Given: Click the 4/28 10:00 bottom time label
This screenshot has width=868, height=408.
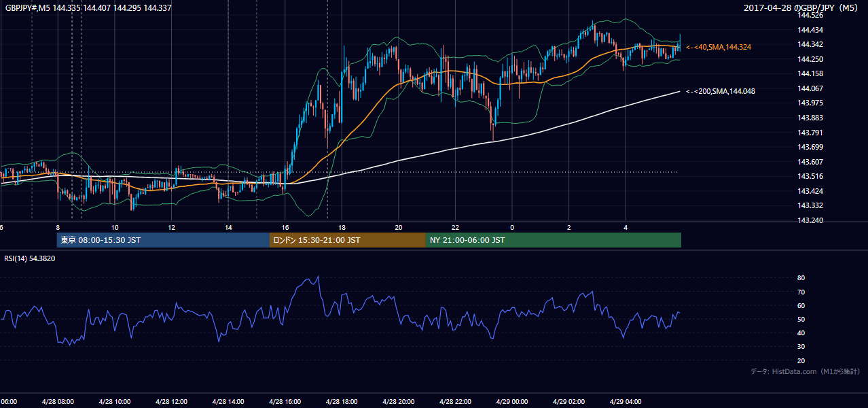Looking at the screenshot, I should click(115, 401).
